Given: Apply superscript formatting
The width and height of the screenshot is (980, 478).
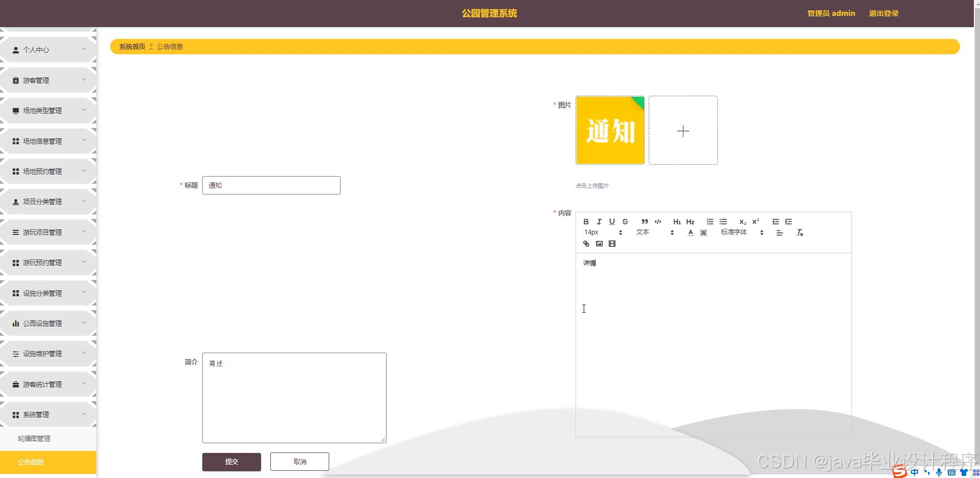Looking at the screenshot, I should (756, 222).
